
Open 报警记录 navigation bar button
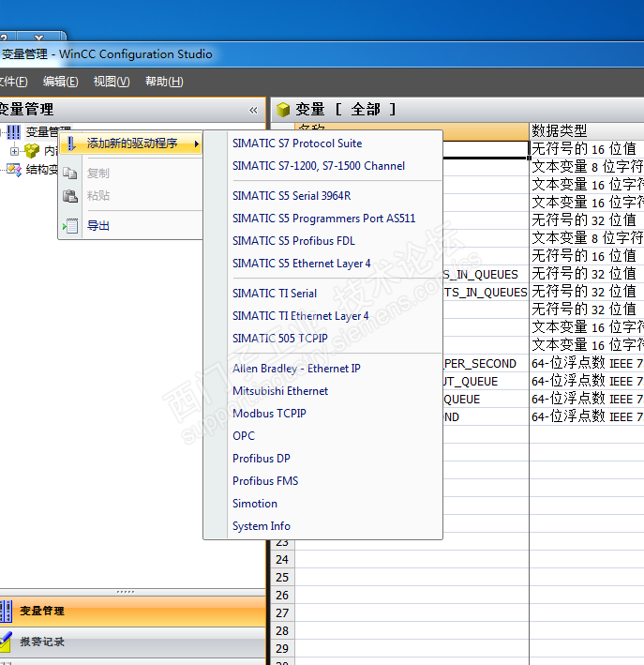(133, 642)
